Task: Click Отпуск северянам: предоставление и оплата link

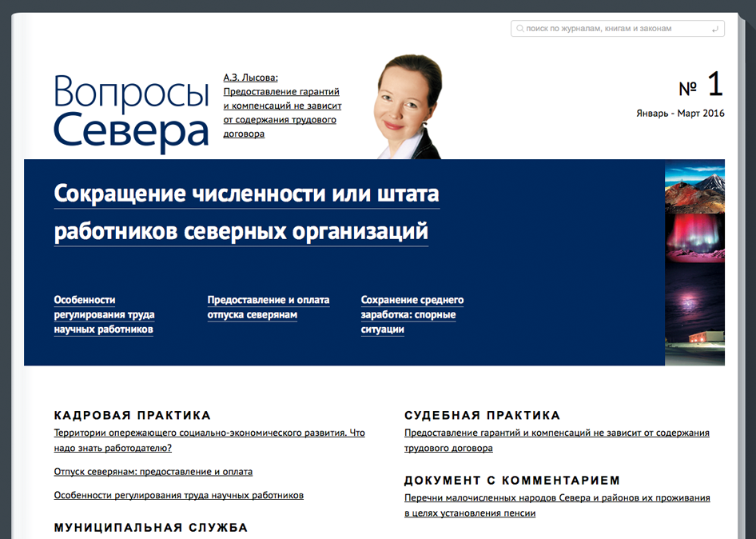Action: coord(153,472)
